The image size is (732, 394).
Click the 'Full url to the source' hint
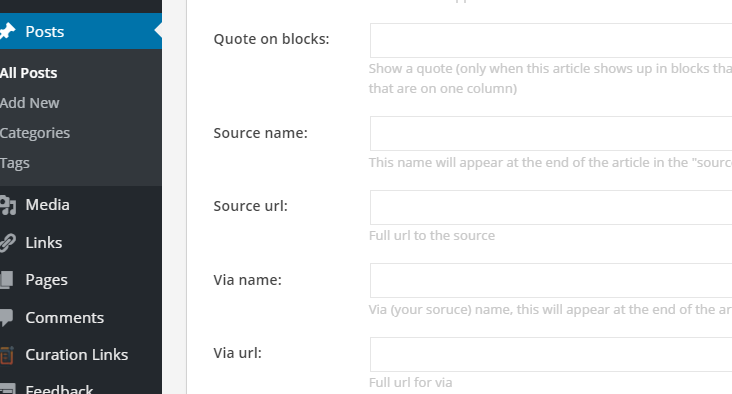coord(432,235)
